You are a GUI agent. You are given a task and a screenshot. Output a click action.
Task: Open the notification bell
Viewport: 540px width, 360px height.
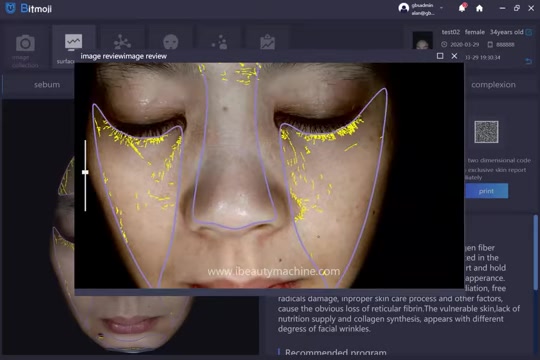coord(462,8)
